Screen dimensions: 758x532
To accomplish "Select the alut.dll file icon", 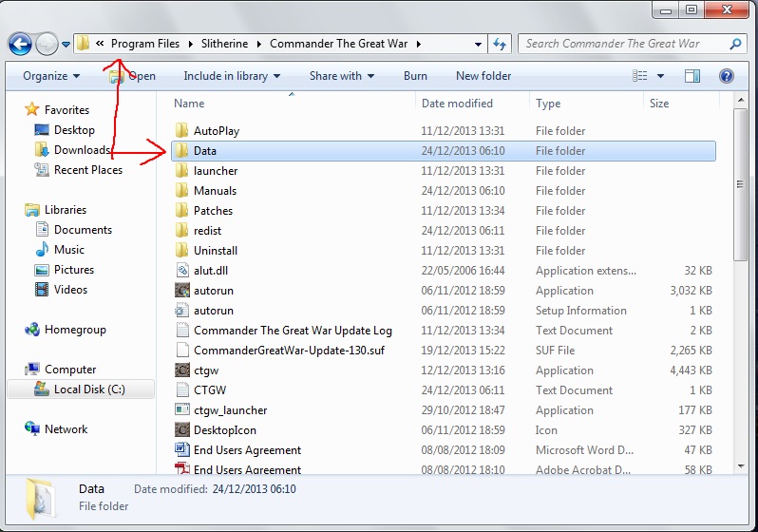I will [x=182, y=271].
